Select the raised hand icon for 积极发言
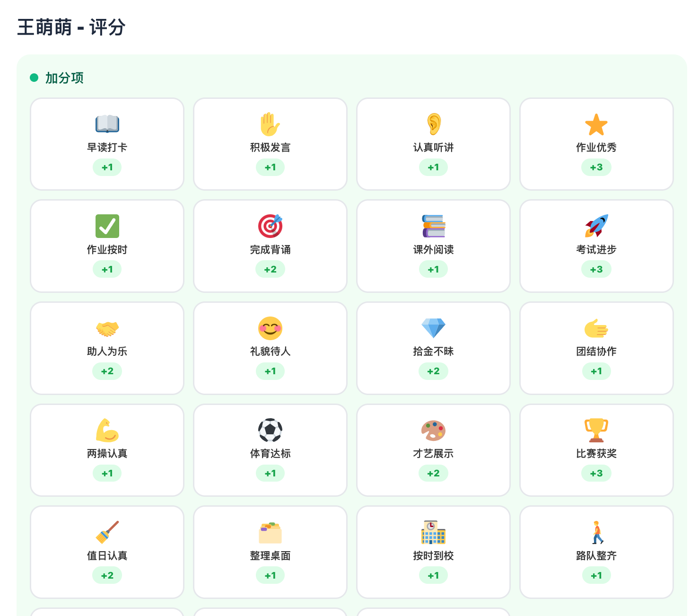This screenshot has height=616, width=699. pyautogui.click(x=270, y=123)
